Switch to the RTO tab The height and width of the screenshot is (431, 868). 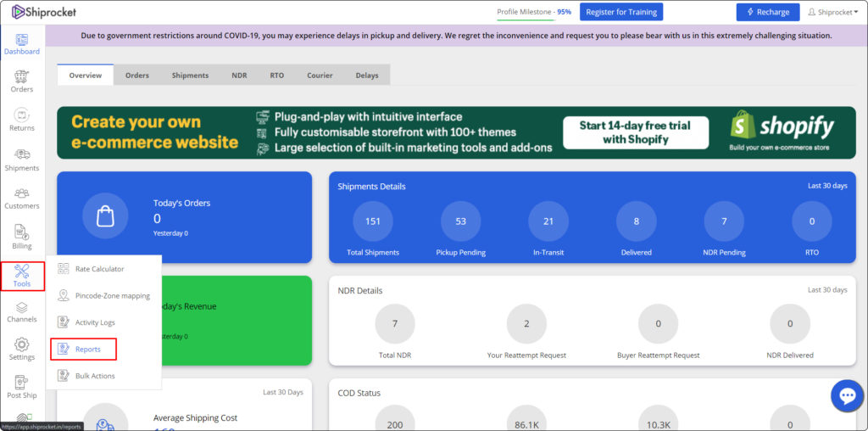(277, 76)
